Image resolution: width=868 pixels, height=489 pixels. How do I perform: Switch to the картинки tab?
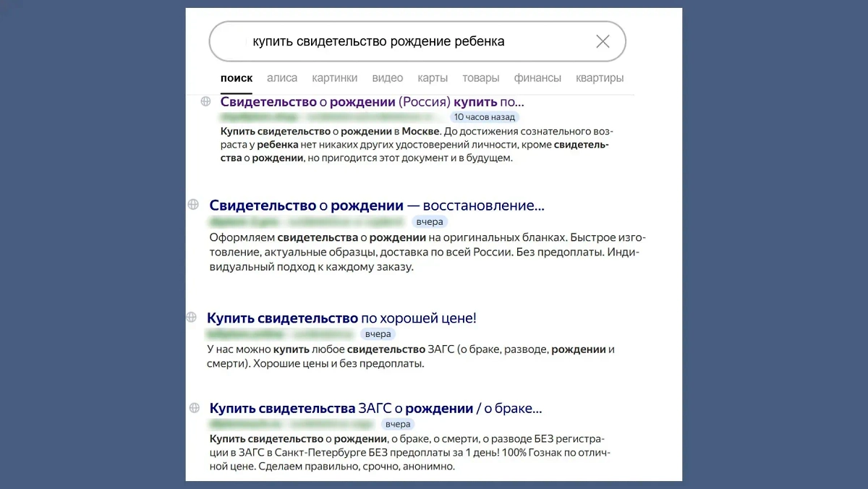click(x=335, y=78)
